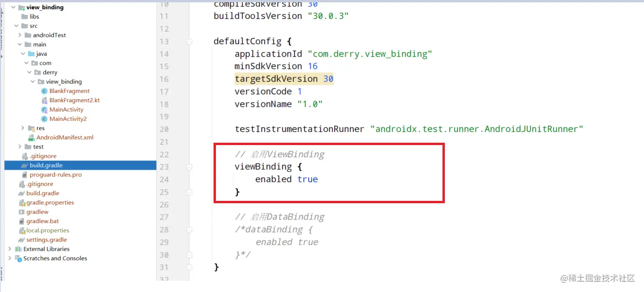Fold the dataBinding comment at line 28
The image size is (644, 292).
(x=189, y=230)
